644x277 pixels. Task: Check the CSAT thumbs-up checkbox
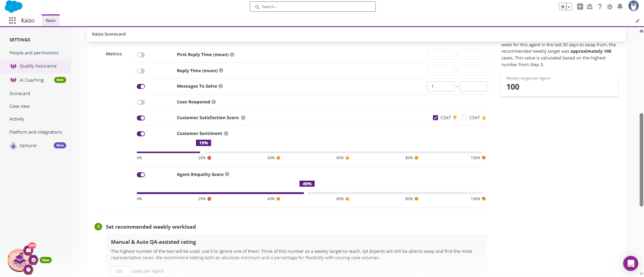tap(464, 118)
